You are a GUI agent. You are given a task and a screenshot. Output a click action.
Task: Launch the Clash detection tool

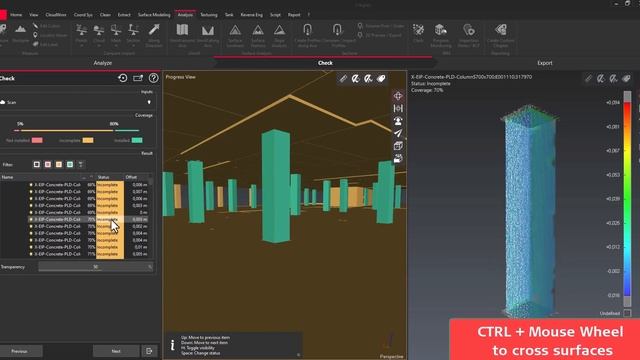point(418,30)
